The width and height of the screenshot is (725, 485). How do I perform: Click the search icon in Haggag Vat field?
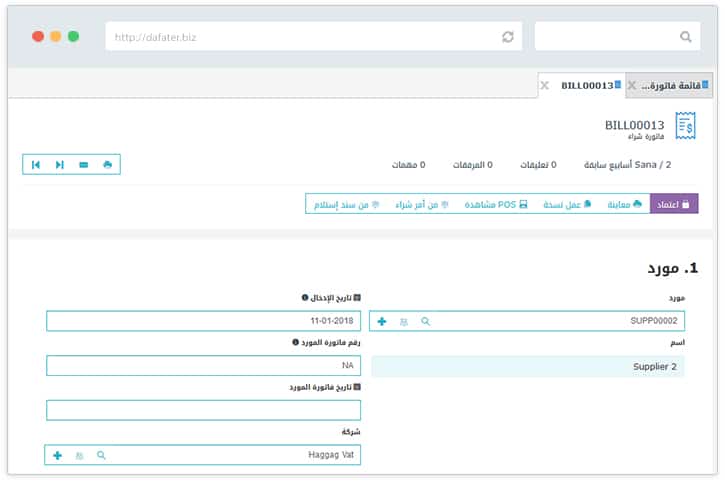click(x=101, y=455)
